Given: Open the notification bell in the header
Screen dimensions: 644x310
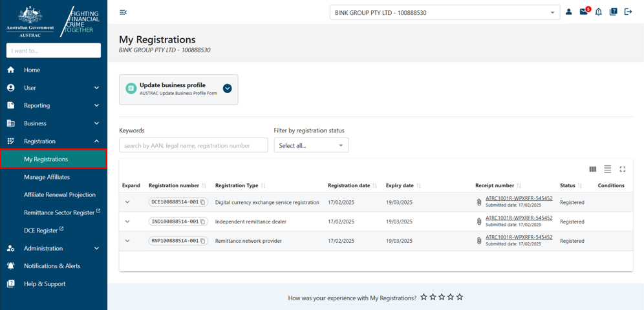Looking at the screenshot, I should click(598, 12).
